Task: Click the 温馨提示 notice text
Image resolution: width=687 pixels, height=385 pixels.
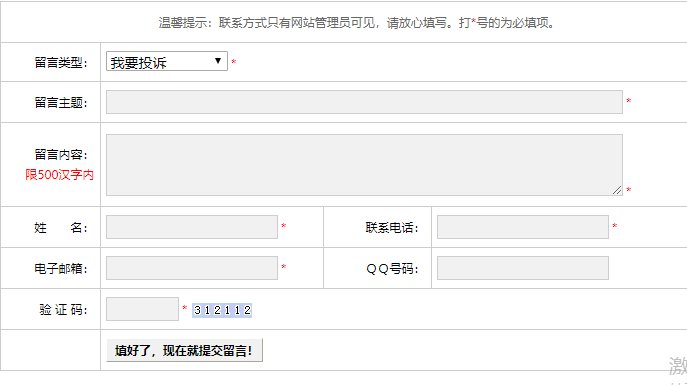Action: [x=357, y=23]
